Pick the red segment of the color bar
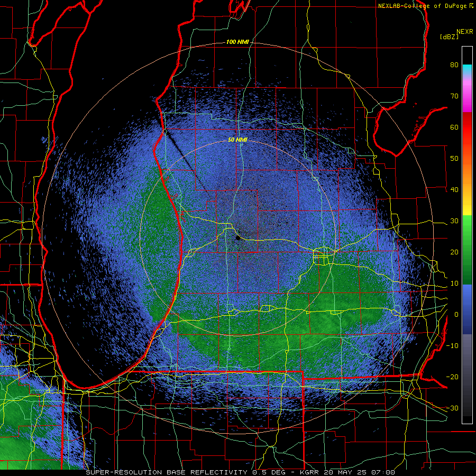 (467, 129)
